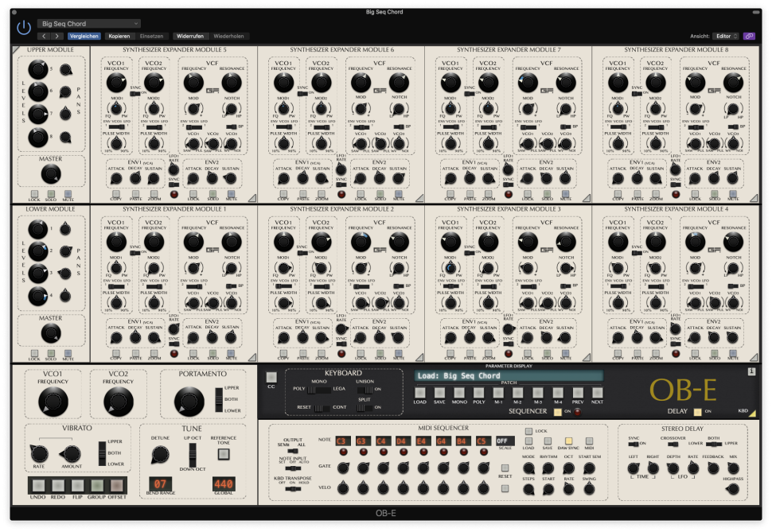Enable the MIDI Sequencer LOCK checkbox
The width and height of the screenshot is (772, 532).
pyautogui.click(x=528, y=429)
